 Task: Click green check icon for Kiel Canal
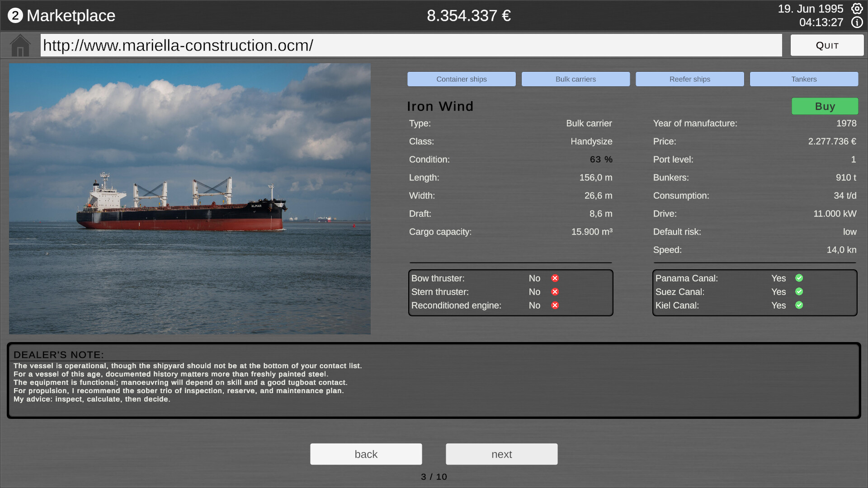point(799,305)
